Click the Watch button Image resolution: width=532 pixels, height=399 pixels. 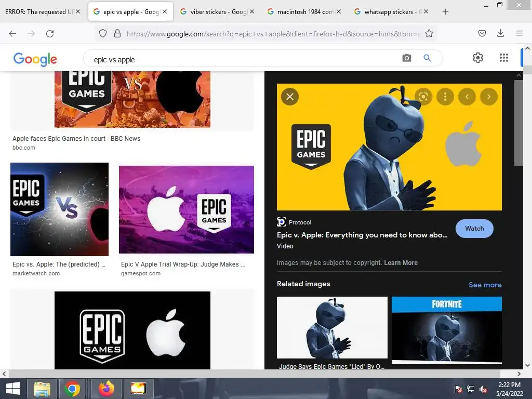coord(474,229)
